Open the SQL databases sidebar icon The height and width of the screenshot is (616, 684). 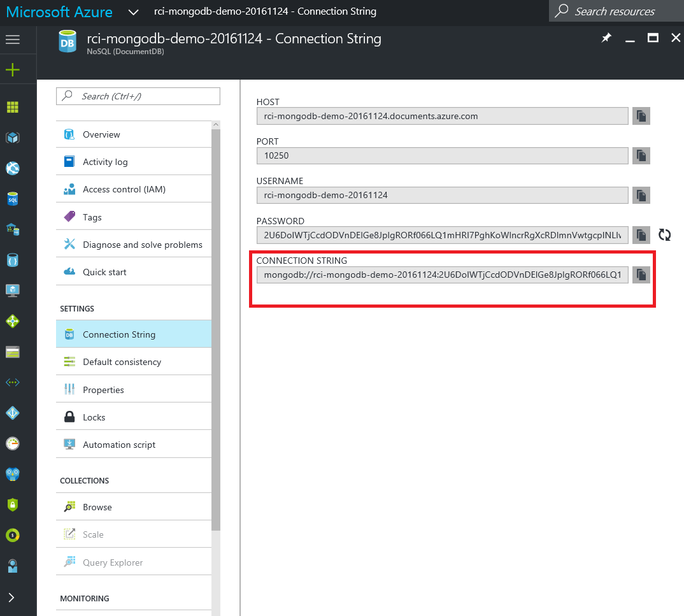[13, 199]
